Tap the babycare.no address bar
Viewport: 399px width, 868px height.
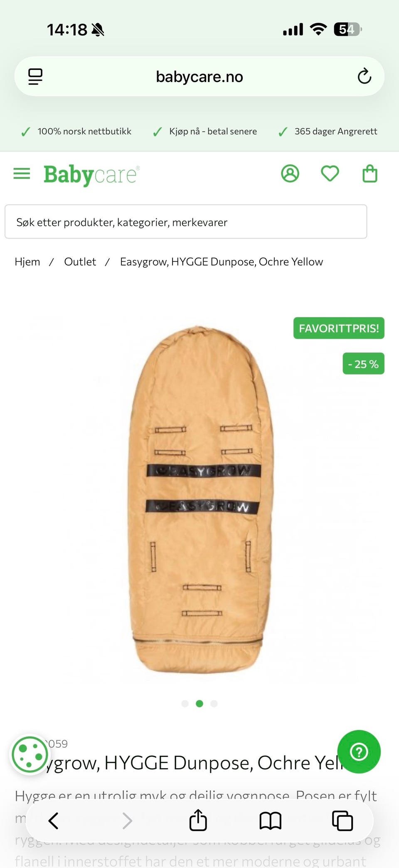pyautogui.click(x=199, y=77)
